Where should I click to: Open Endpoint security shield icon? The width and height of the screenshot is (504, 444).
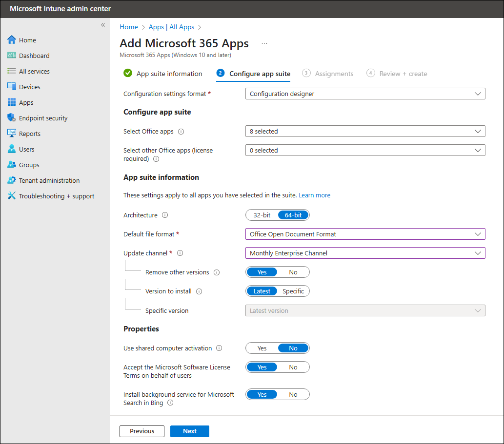coord(12,118)
